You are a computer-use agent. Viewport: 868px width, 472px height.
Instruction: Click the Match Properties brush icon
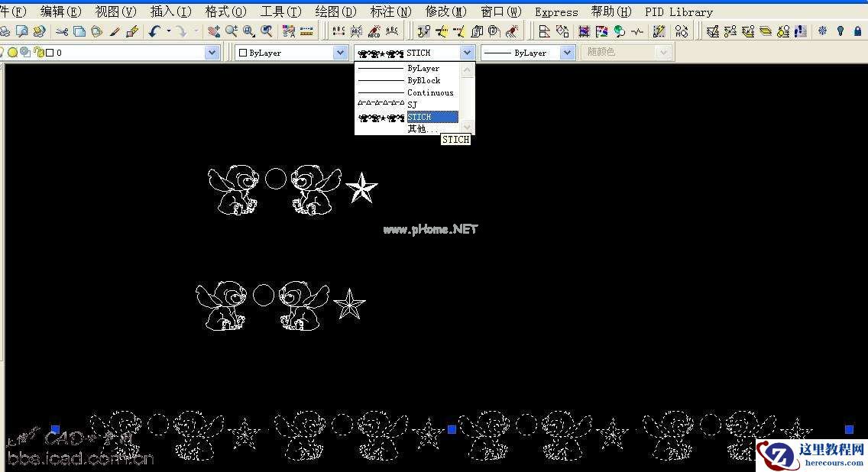(x=115, y=31)
